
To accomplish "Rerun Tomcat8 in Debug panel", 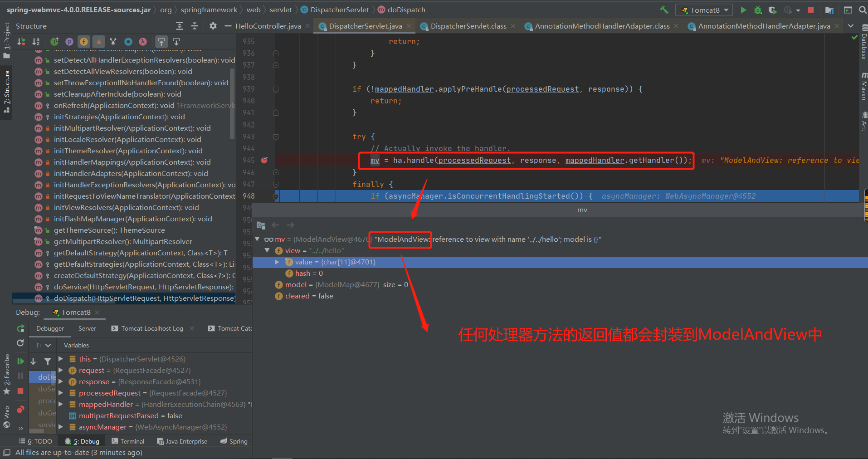I will pyautogui.click(x=20, y=328).
